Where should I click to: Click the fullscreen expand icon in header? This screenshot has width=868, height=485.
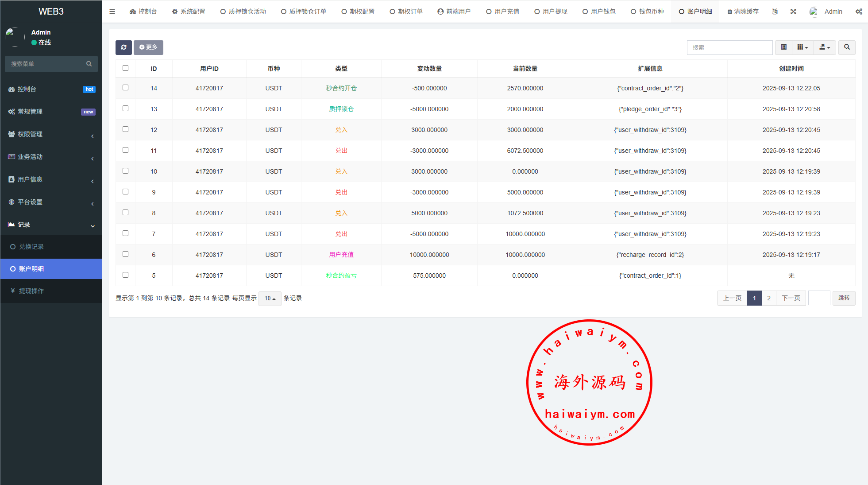tap(793, 12)
